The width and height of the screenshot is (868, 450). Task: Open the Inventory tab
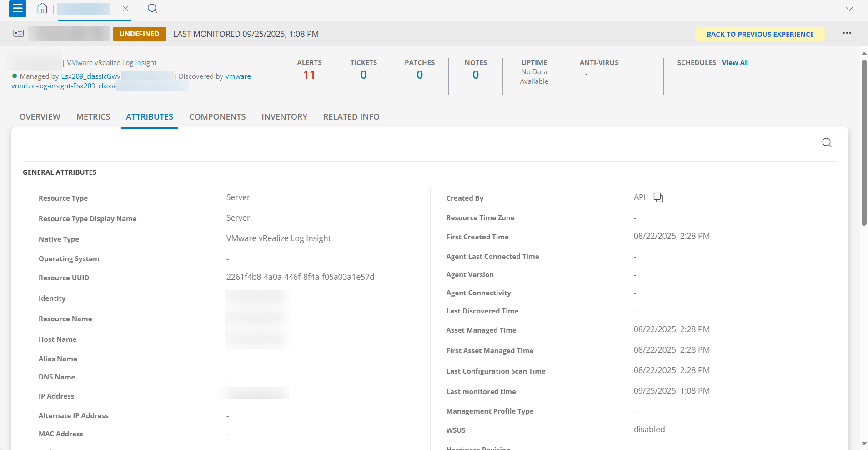click(284, 117)
